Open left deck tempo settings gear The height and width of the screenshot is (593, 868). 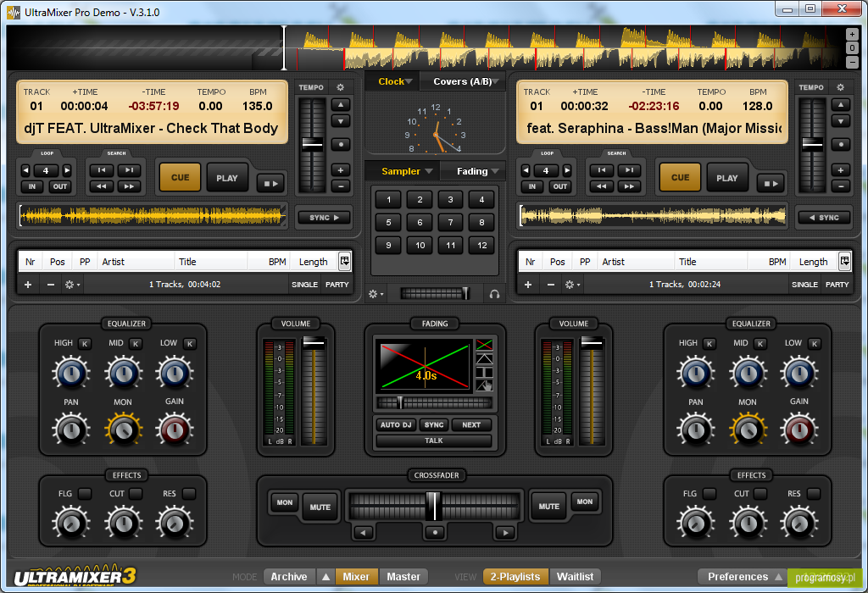click(341, 87)
